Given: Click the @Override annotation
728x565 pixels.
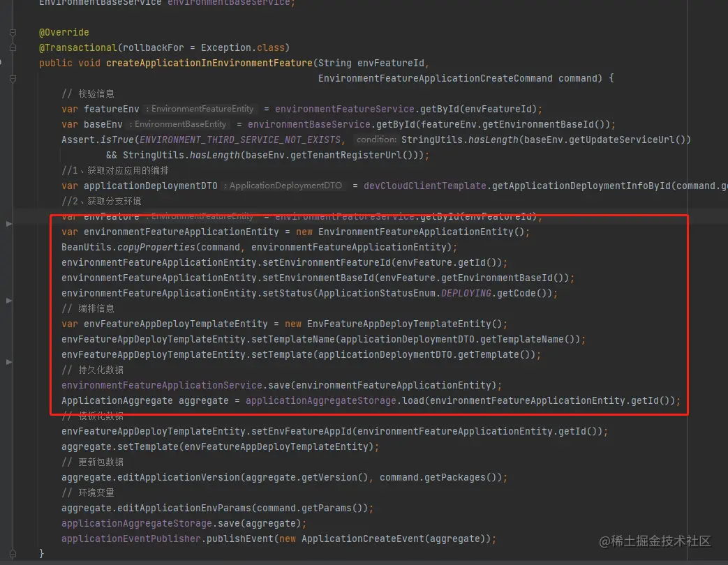Looking at the screenshot, I should (x=64, y=33).
